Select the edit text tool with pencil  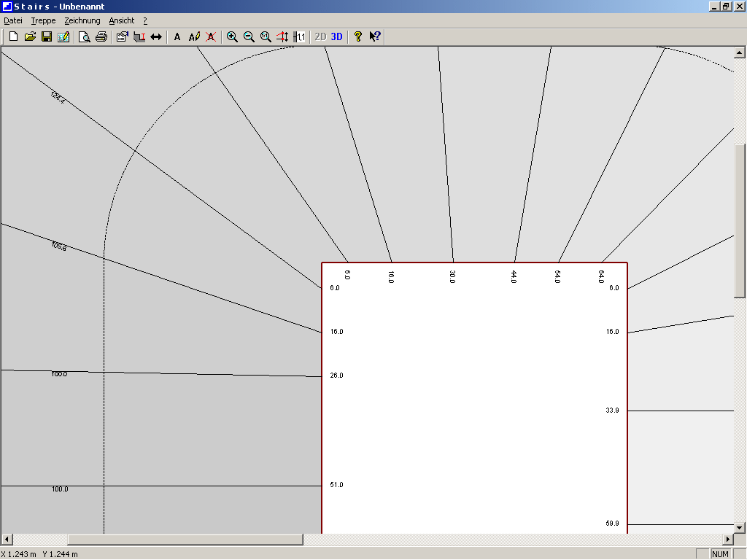click(x=194, y=36)
